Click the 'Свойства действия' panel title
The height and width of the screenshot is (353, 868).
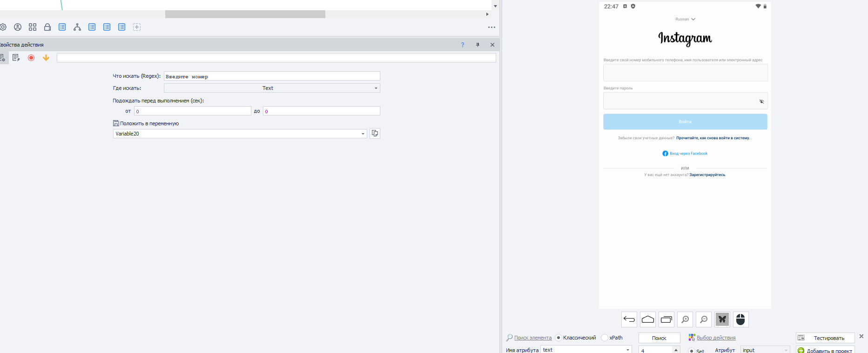[x=22, y=45]
